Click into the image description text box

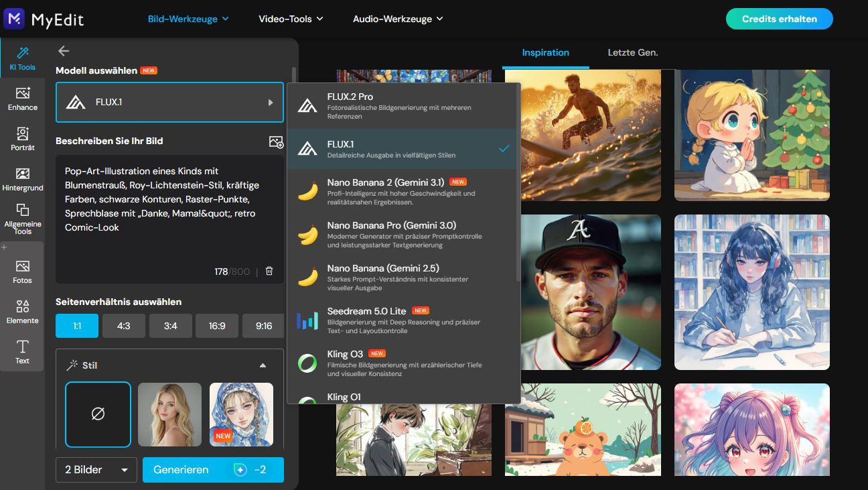click(x=169, y=218)
